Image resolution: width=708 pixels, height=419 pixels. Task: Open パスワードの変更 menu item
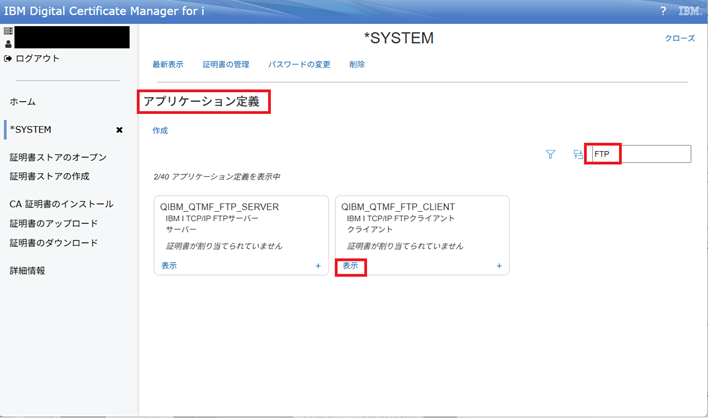click(299, 65)
